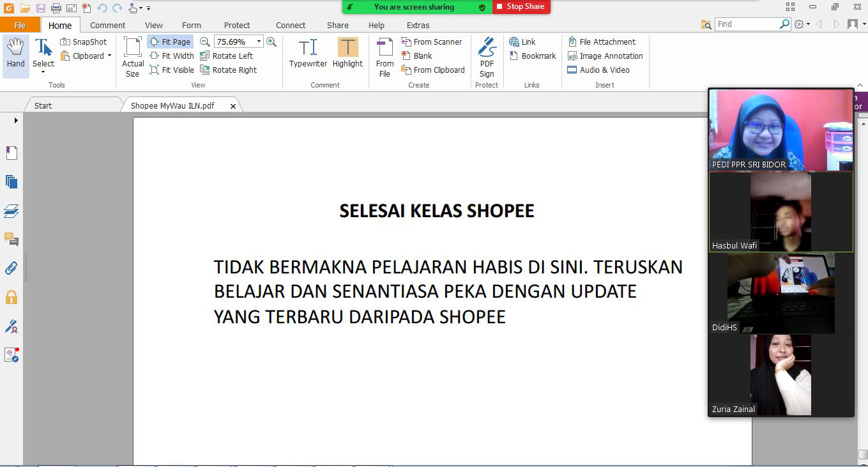This screenshot has height=467, width=868.
Task: Close the Shopee MyWau ILN.pdf tab
Action: pyautogui.click(x=233, y=106)
